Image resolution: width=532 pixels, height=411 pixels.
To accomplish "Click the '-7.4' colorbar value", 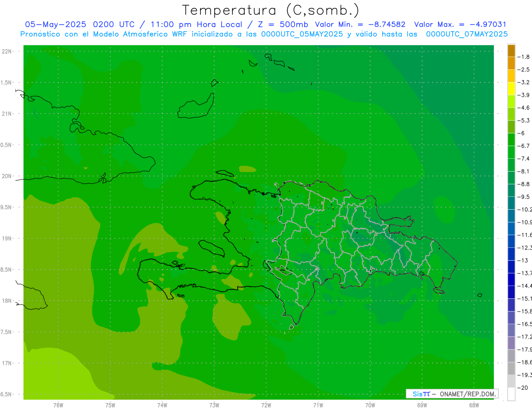I will (524, 158).
